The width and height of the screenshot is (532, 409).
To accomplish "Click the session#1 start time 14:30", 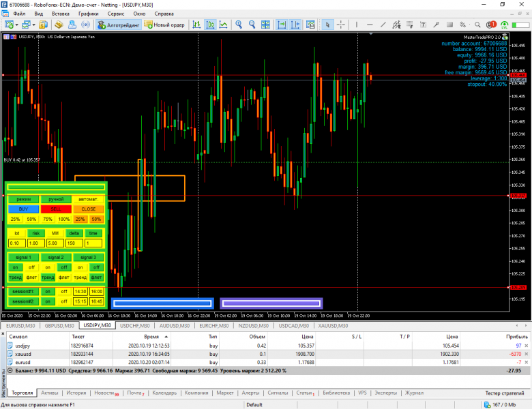I will [x=80, y=292].
